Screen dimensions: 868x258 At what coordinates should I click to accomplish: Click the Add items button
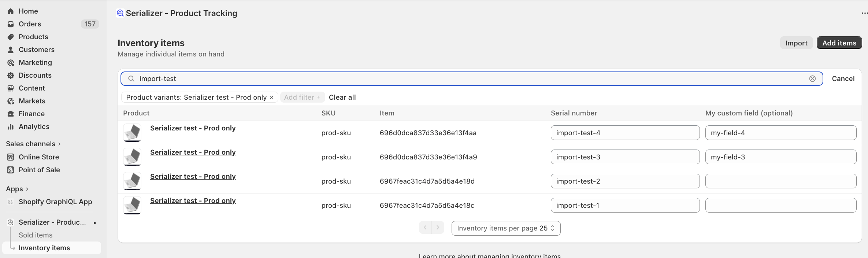click(839, 43)
